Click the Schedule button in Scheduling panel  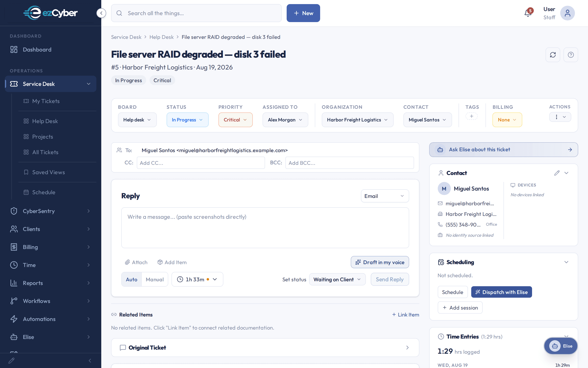tap(452, 292)
